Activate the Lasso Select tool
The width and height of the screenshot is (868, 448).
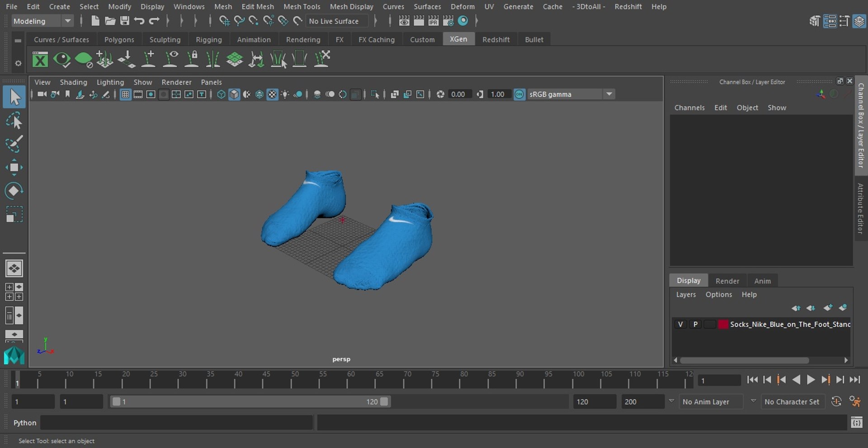[x=14, y=121]
